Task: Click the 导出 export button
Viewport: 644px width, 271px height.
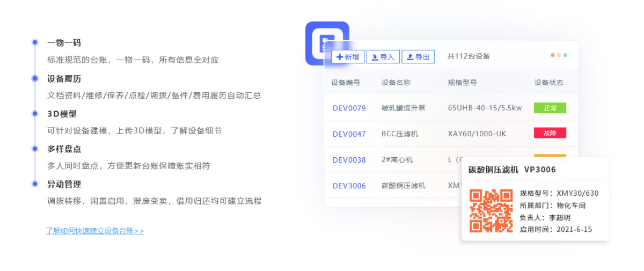Action: point(418,57)
